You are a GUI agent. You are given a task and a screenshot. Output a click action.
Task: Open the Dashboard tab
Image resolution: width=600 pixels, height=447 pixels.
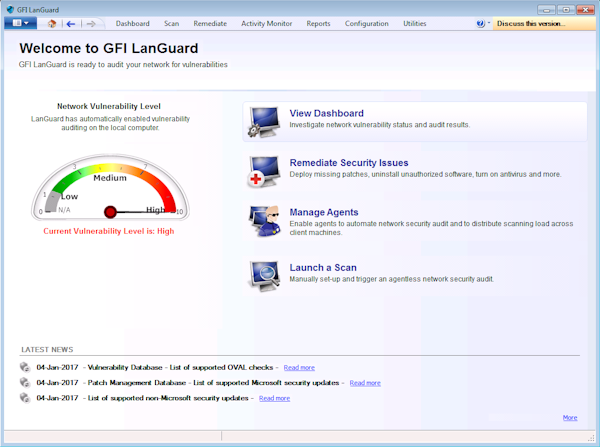click(133, 24)
